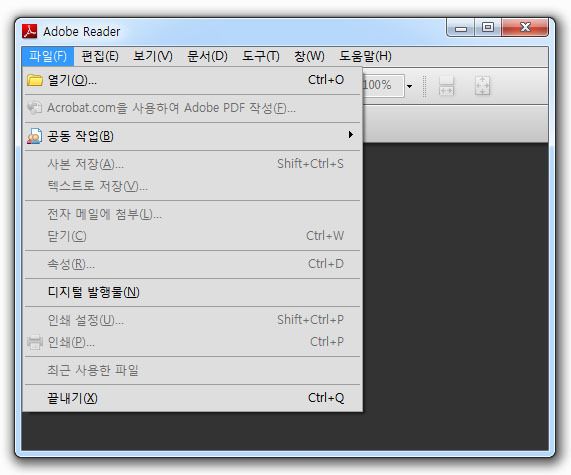The width and height of the screenshot is (571, 475).
Task: Close the Adobe Reader window
Action: 525,27
